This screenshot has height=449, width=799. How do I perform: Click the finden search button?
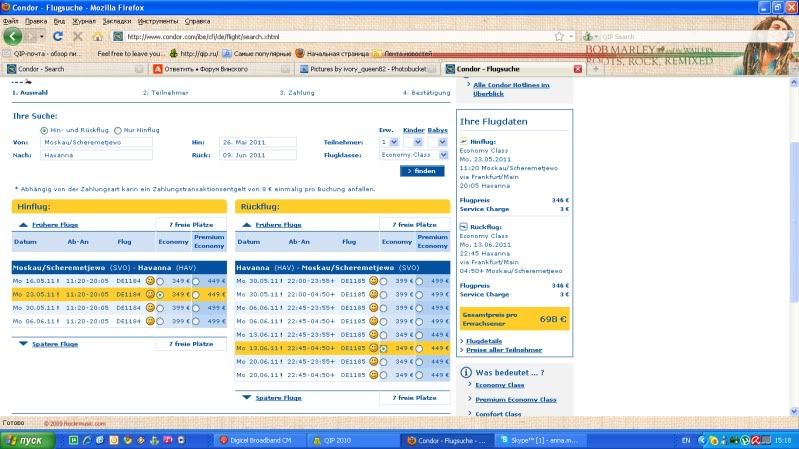pos(422,171)
